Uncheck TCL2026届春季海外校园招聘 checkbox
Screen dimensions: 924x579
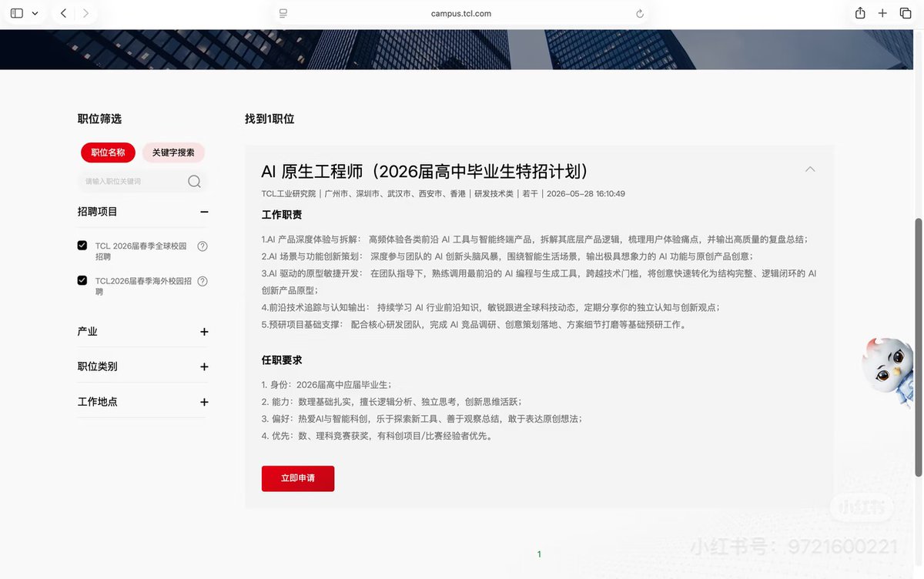(x=82, y=280)
